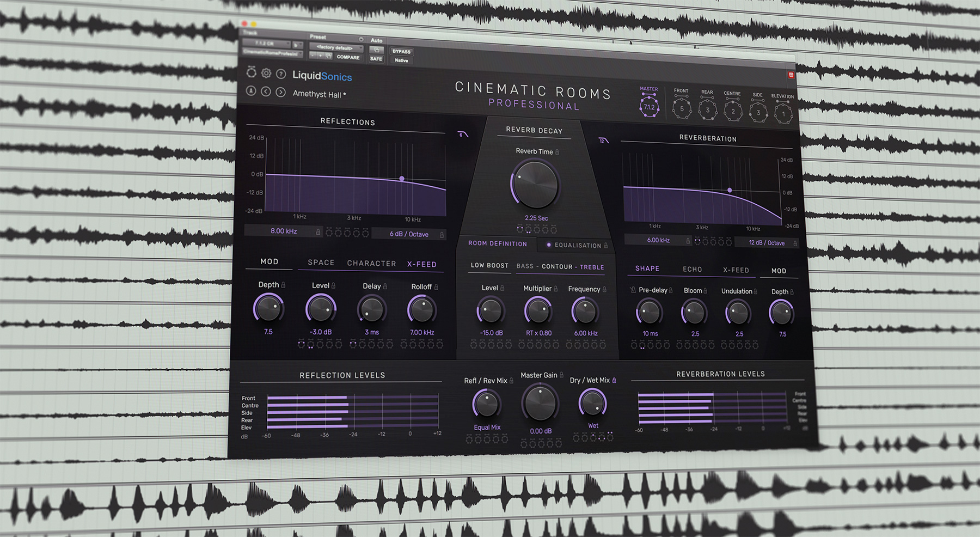Select the SIDE channel group ring

coord(758,112)
